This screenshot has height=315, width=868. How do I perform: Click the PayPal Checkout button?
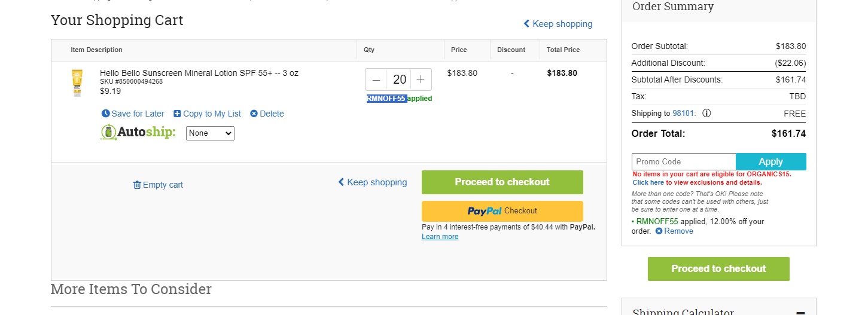(502, 211)
